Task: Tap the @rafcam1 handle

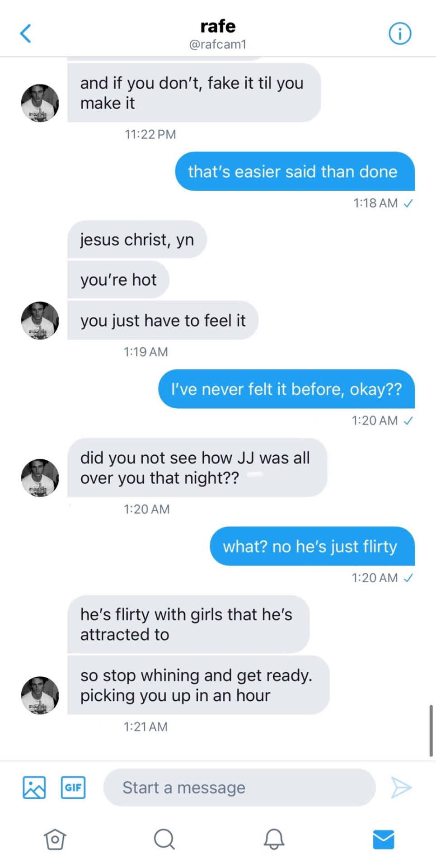Action: (218, 44)
